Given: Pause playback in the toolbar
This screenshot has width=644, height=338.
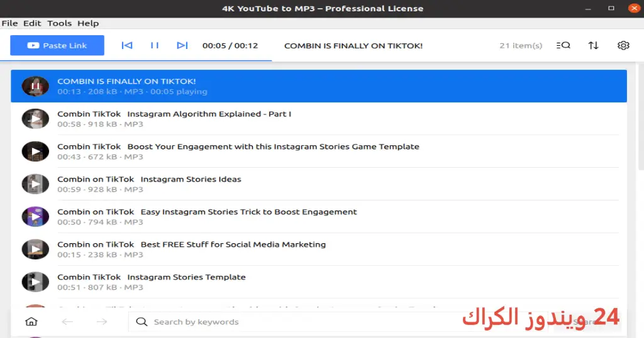Looking at the screenshot, I should click(x=155, y=45).
